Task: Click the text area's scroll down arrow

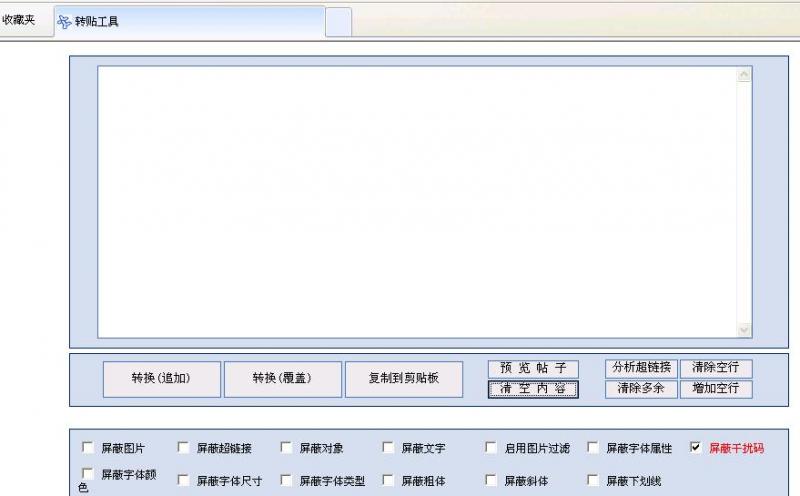Action: click(x=743, y=330)
